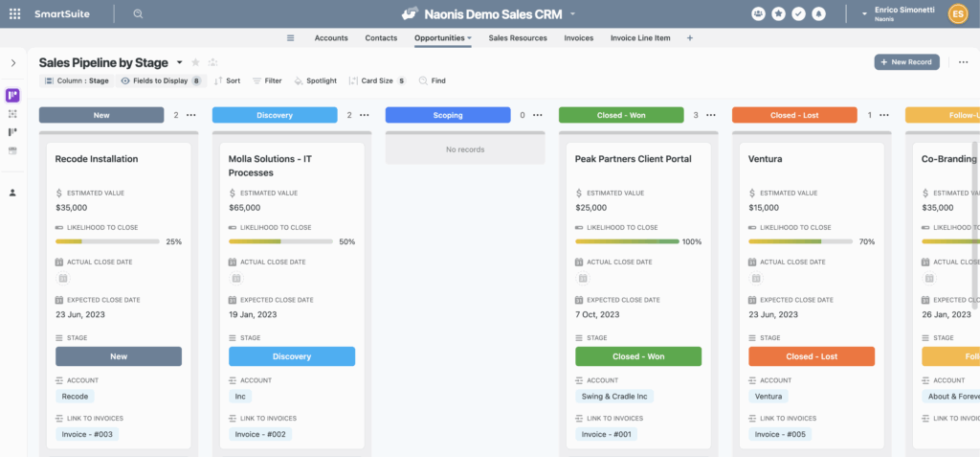Expand the Sales Pipeline by Stage view dropdown
The image size is (980, 457).
(x=180, y=62)
